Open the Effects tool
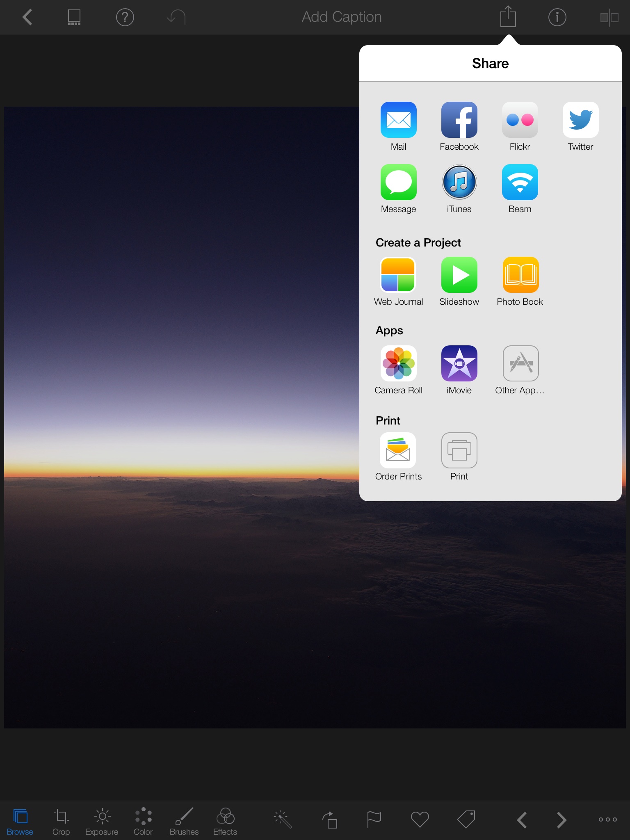 [x=225, y=822]
